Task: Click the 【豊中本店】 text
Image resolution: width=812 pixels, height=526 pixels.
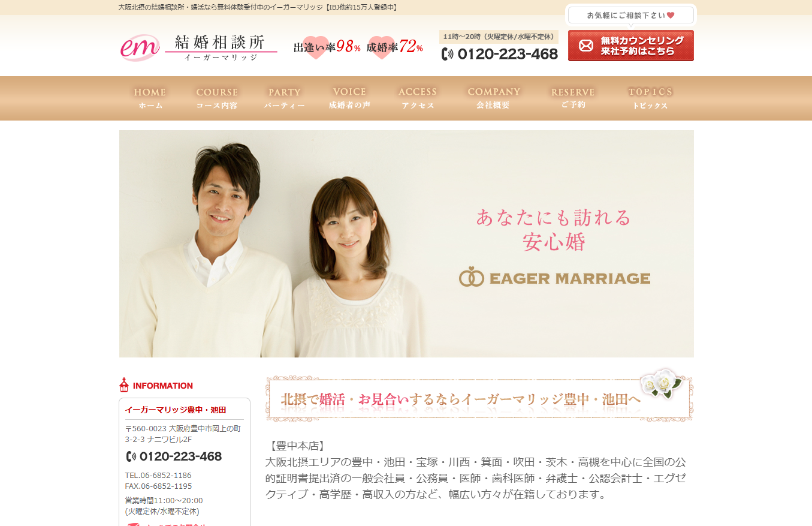Action: pos(297,446)
